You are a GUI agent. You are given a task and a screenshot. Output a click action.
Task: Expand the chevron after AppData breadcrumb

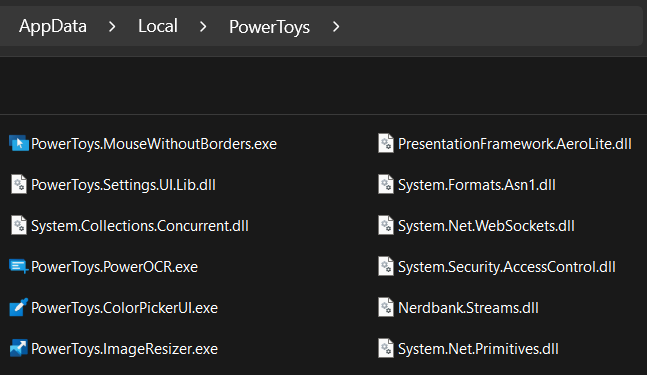point(112,27)
